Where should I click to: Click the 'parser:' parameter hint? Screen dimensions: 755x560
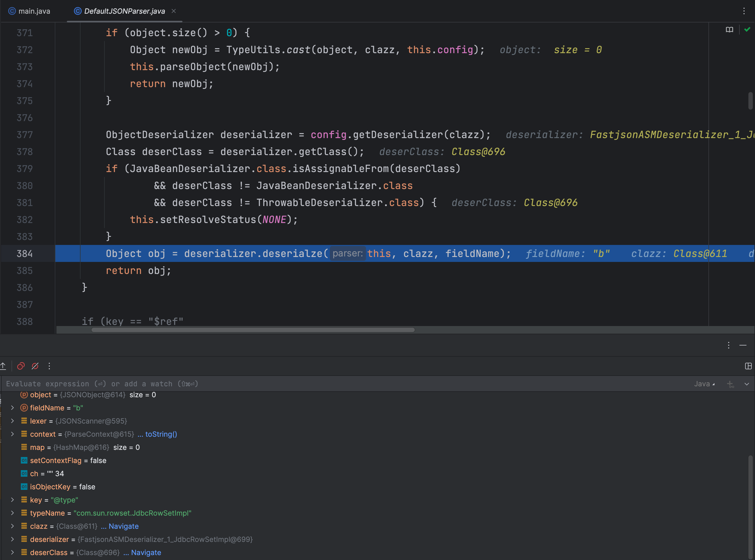(x=348, y=253)
